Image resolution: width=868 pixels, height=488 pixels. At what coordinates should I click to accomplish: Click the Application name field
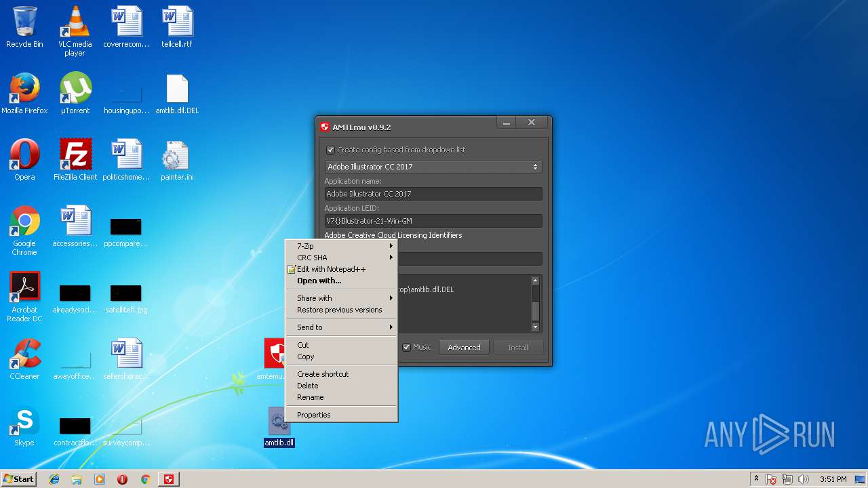coord(433,194)
